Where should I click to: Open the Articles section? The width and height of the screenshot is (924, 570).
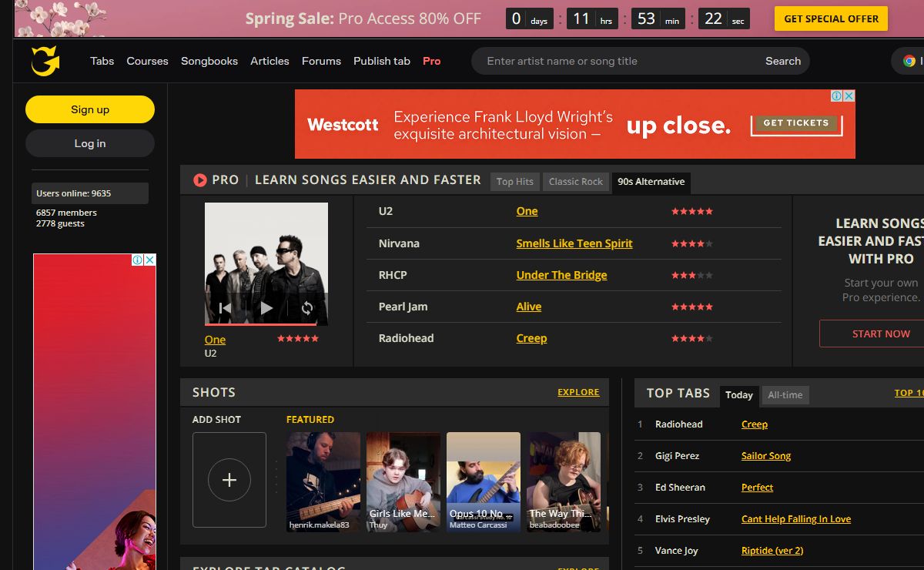(x=269, y=61)
